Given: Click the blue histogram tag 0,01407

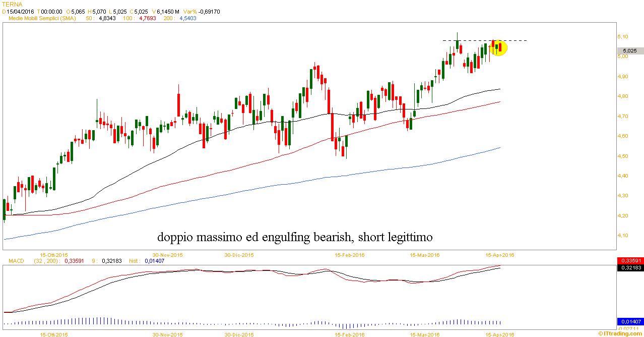Looking at the screenshot, I should pyautogui.click(x=630, y=321).
